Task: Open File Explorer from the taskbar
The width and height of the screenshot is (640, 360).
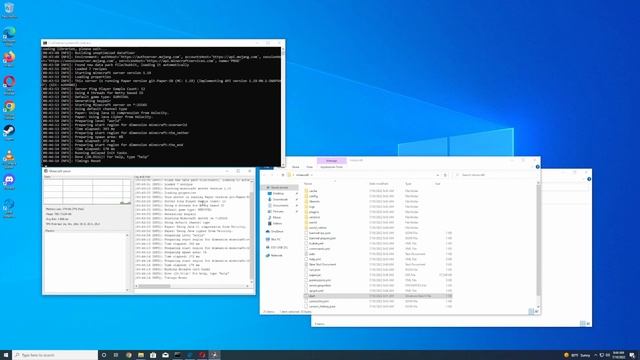Action: click(141, 355)
